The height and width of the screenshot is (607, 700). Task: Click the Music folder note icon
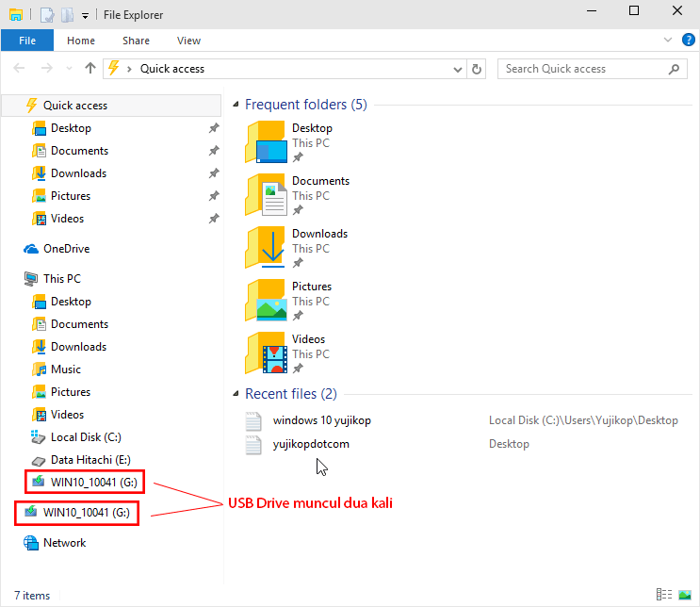(40, 369)
